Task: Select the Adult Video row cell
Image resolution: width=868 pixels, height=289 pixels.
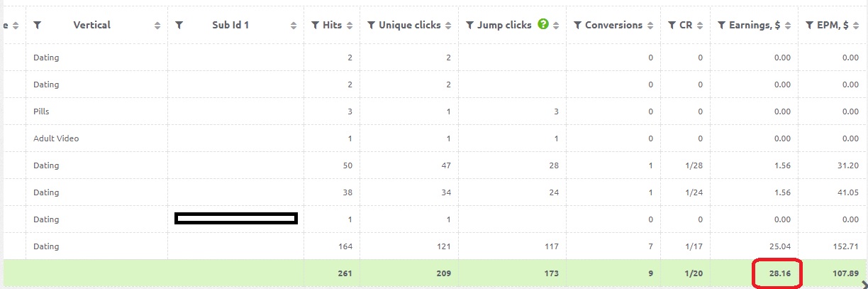Action: (56, 138)
